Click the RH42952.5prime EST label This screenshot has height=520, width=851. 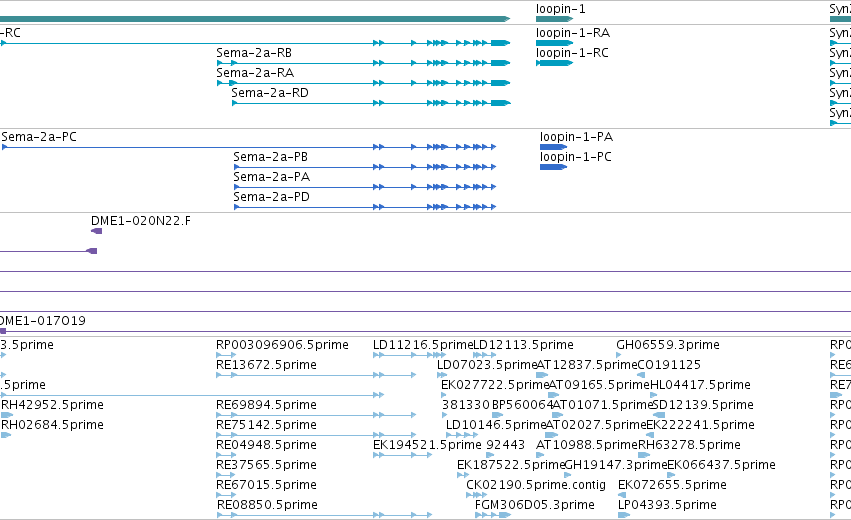click(52, 405)
